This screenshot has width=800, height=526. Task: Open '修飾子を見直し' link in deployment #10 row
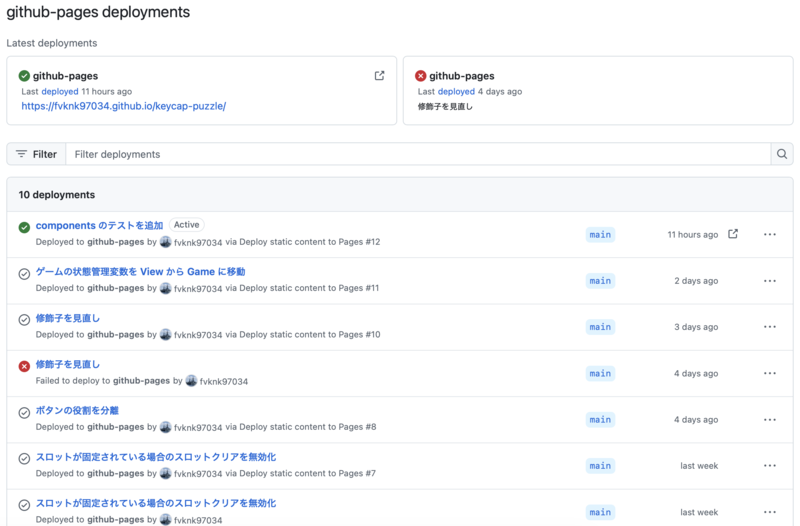pos(67,318)
